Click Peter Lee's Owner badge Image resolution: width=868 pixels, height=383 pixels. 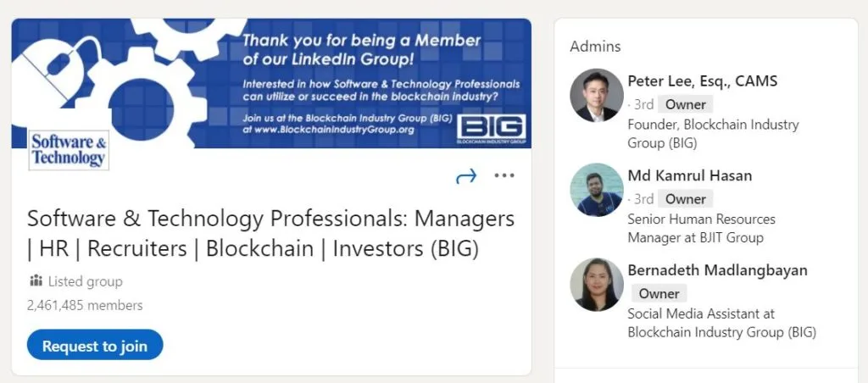[x=685, y=105]
